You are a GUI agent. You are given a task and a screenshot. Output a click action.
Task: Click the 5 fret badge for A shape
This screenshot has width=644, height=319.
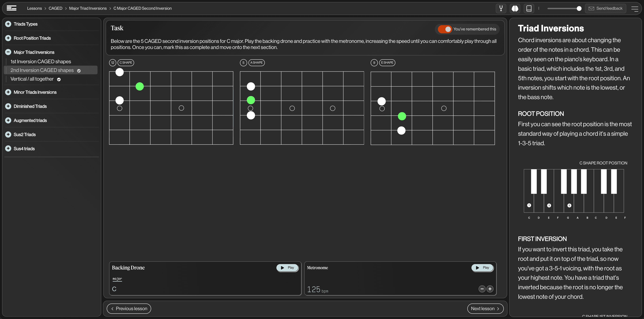tap(243, 63)
